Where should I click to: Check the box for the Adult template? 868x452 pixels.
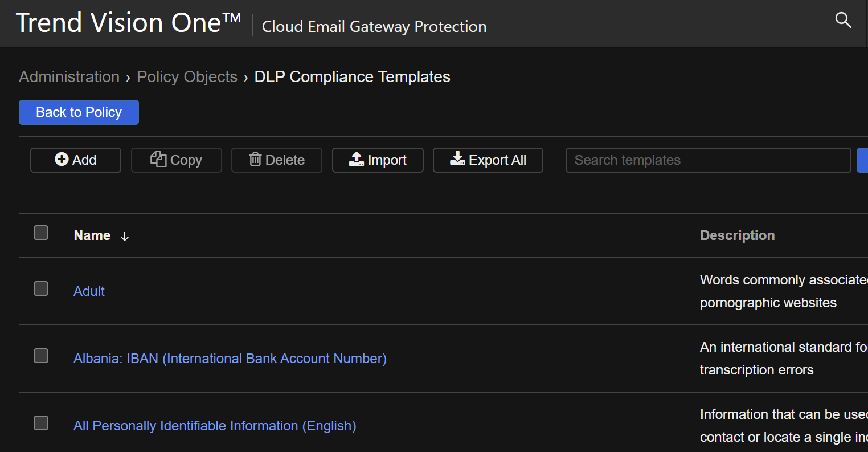click(41, 288)
